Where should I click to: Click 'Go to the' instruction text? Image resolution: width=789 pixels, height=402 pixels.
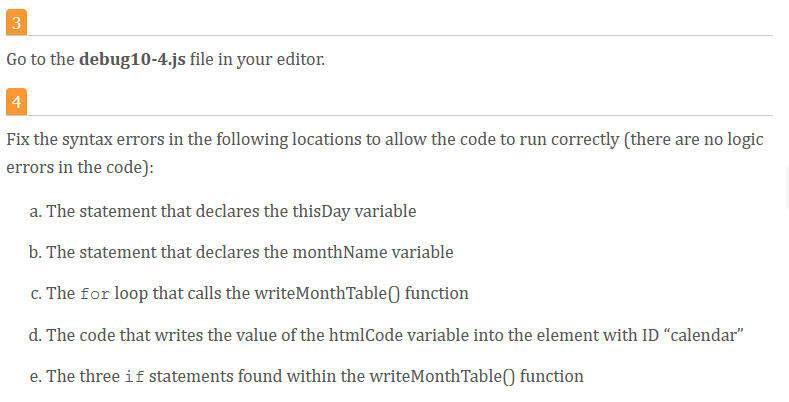(x=40, y=59)
